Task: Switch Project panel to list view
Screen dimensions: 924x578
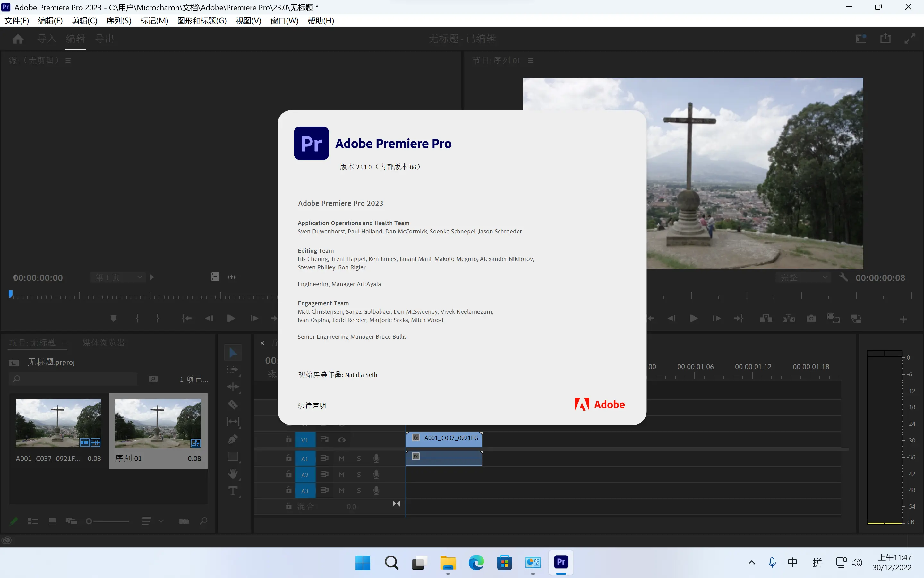Action: click(x=33, y=521)
